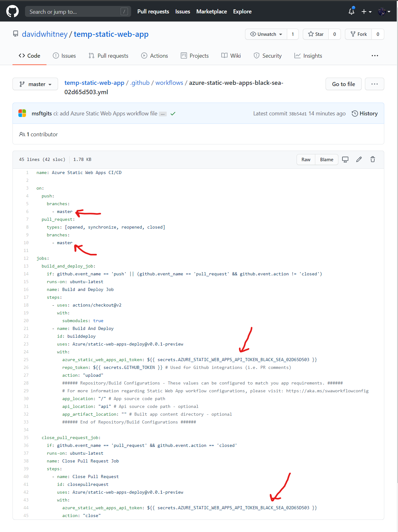This screenshot has width=398, height=532.
Task: Open the GitHub home logo
Action: (x=12, y=12)
